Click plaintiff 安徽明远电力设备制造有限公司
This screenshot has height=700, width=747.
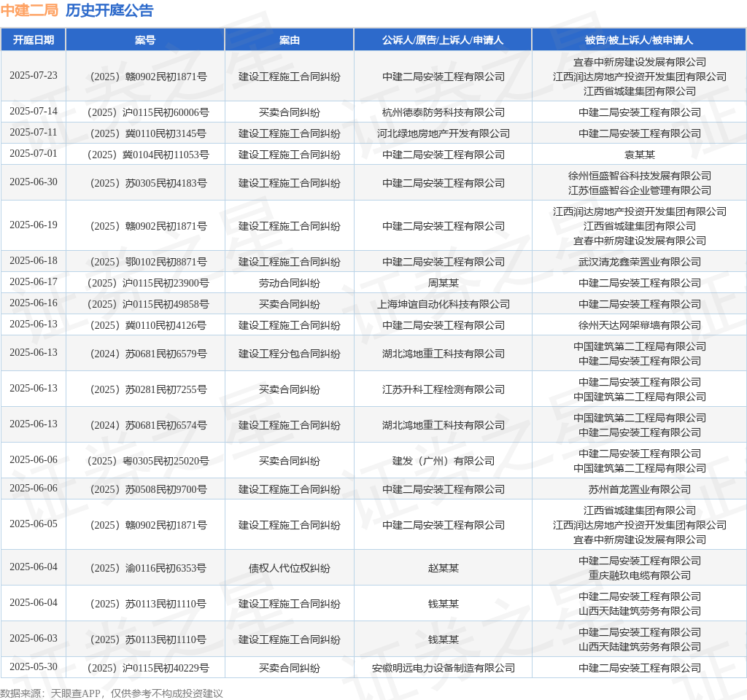click(x=443, y=668)
